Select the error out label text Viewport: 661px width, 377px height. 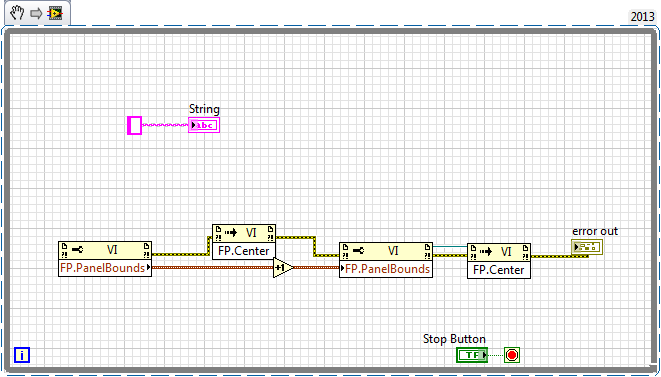point(595,231)
